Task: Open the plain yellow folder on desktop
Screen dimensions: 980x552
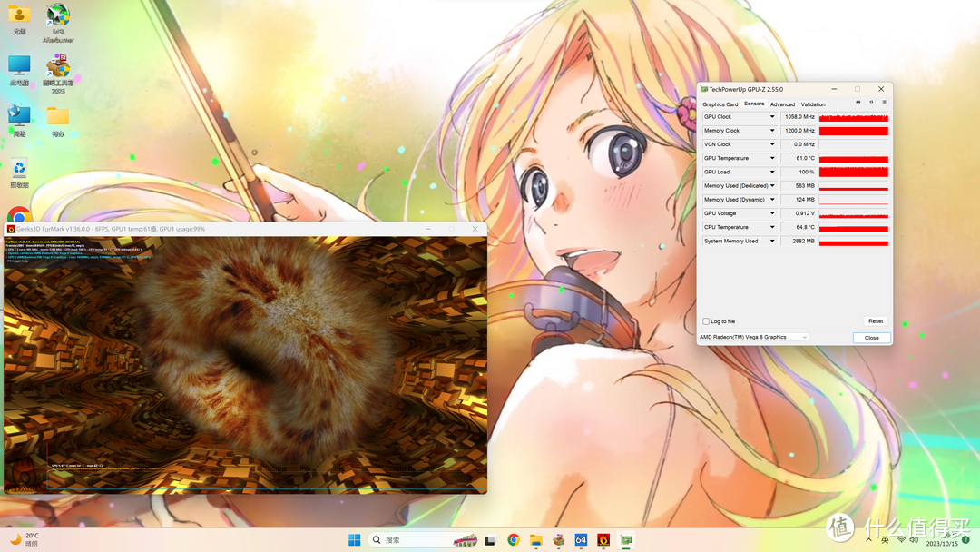Action: pyautogui.click(x=58, y=122)
